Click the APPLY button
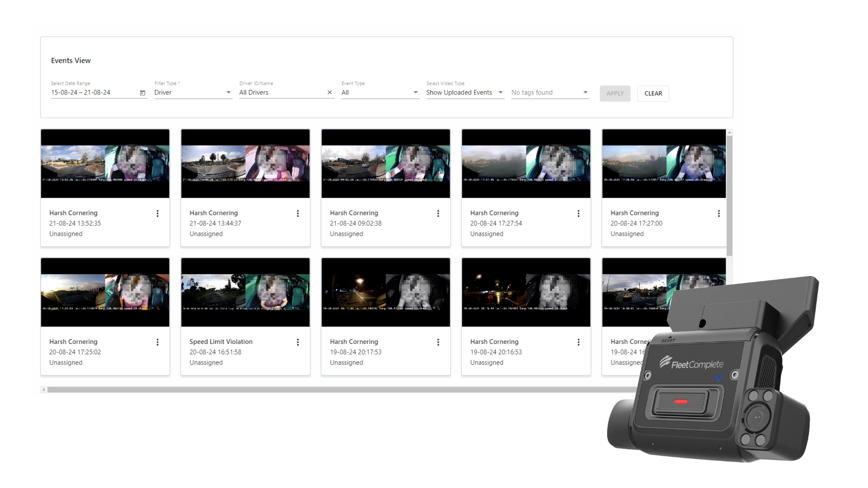This screenshot has height=488, width=868. (614, 93)
